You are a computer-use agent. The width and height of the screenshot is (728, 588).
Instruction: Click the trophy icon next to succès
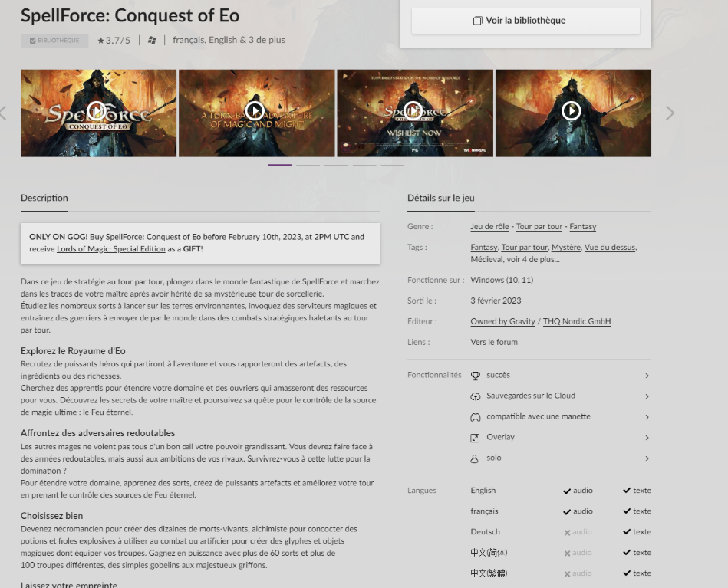point(476,376)
